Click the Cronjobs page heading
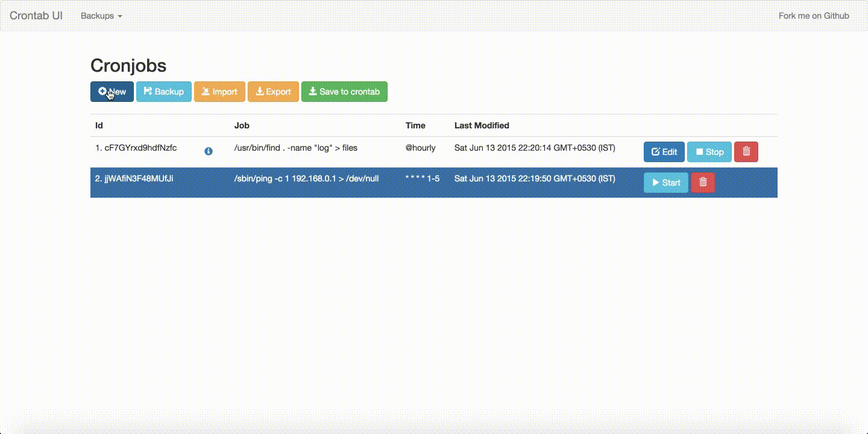 [x=128, y=66]
